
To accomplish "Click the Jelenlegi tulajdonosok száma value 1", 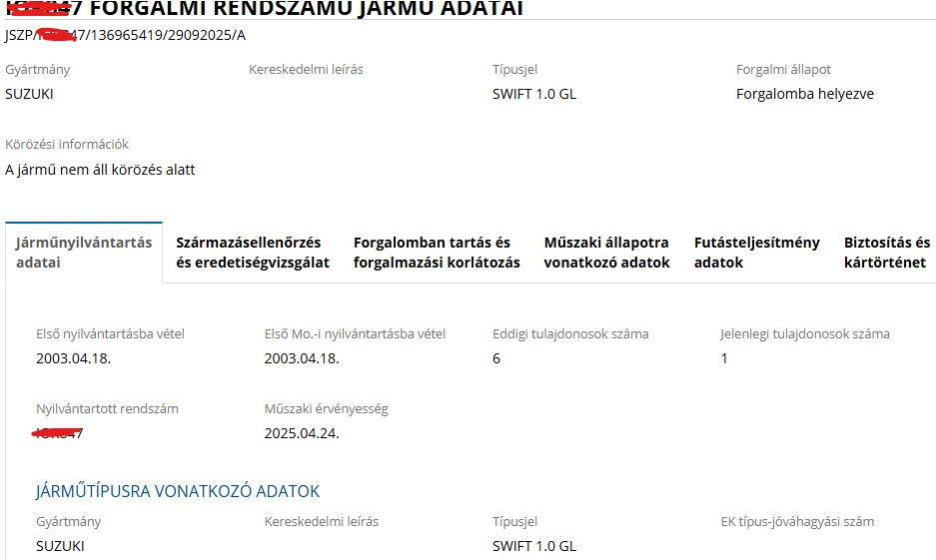I will [724, 358].
